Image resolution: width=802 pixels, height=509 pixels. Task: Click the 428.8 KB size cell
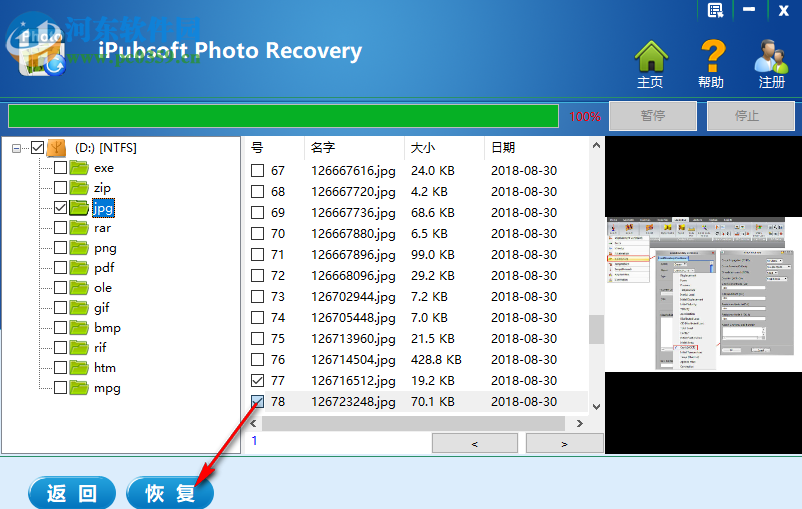coord(436,360)
